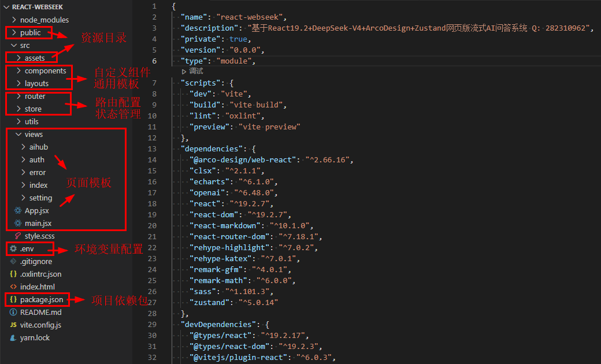The width and height of the screenshot is (601, 364).
Task: Open the style.scss file
Action: pos(39,236)
